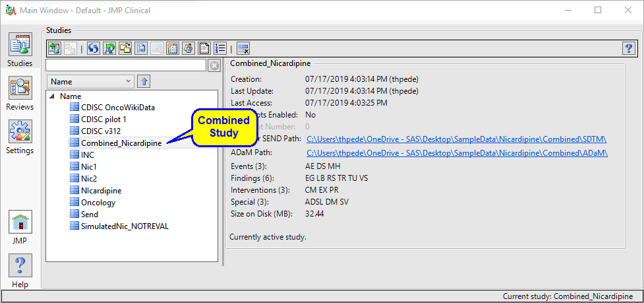Click the grayed-out edit table toolbar icon
The image size is (644, 303).
pos(156,48)
